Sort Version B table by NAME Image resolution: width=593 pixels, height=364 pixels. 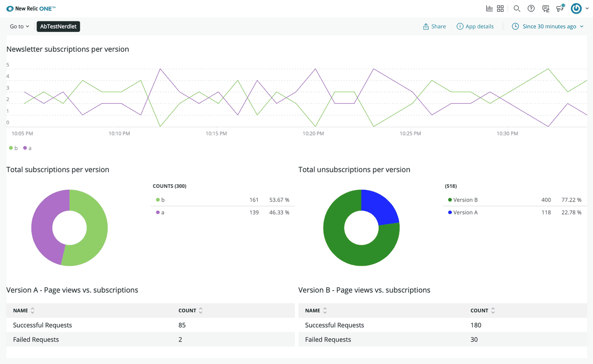316,310
